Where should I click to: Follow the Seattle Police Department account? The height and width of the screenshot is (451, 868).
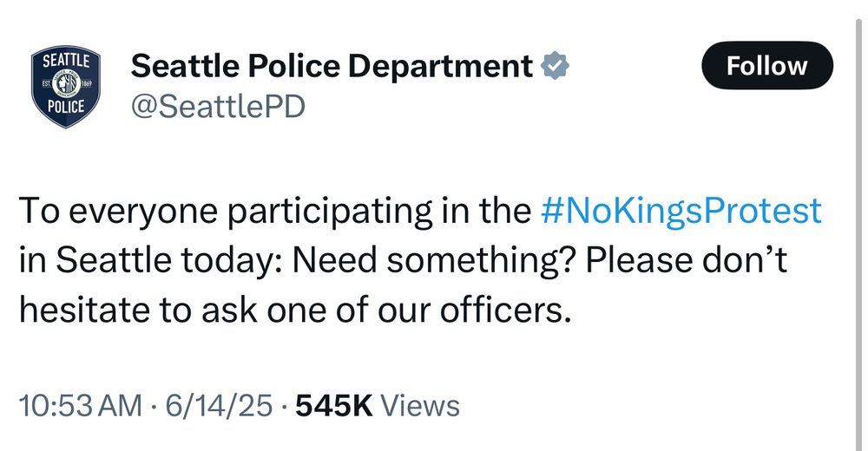tap(766, 65)
